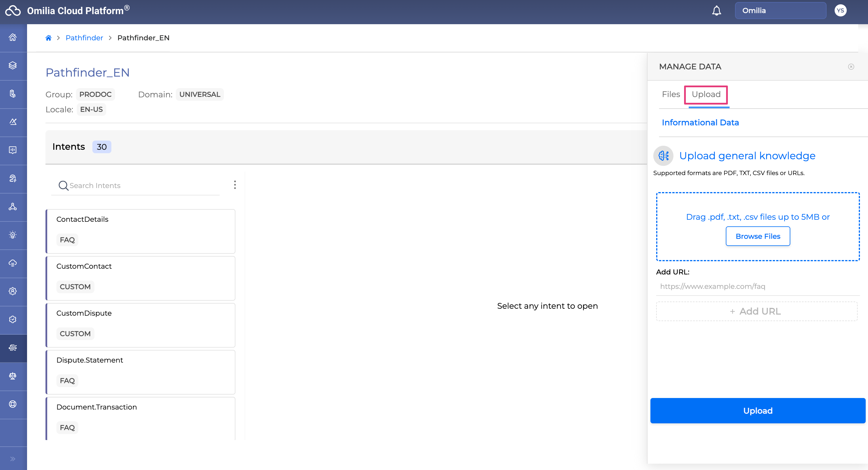Click the lifebuoy help icon in the sidebar

[x=13, y=404]
